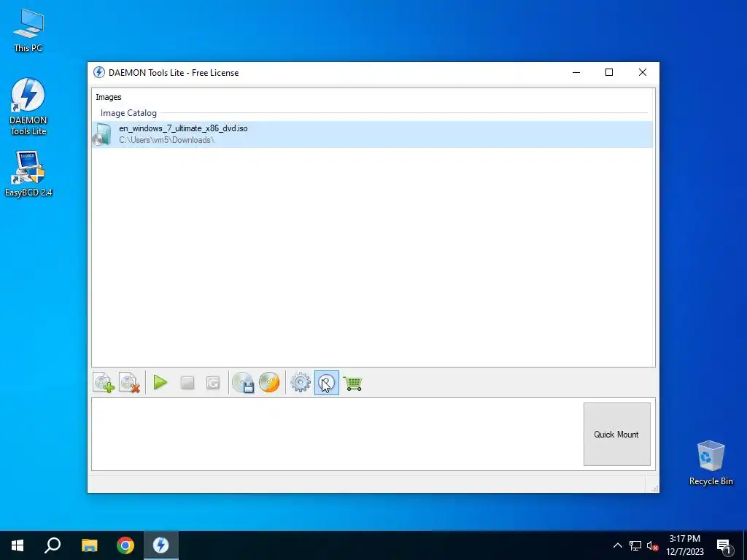Minimize the DAEMON Tools Lite window

click(x=576, y=72)
